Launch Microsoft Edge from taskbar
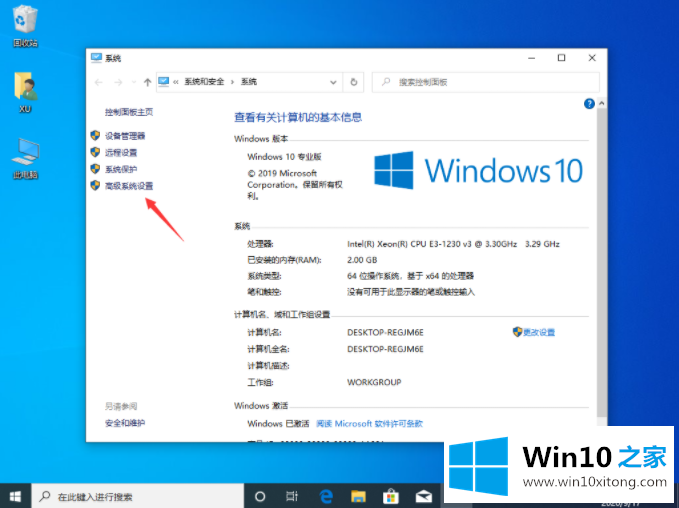The image size is (679, 508). click(326, 496)
